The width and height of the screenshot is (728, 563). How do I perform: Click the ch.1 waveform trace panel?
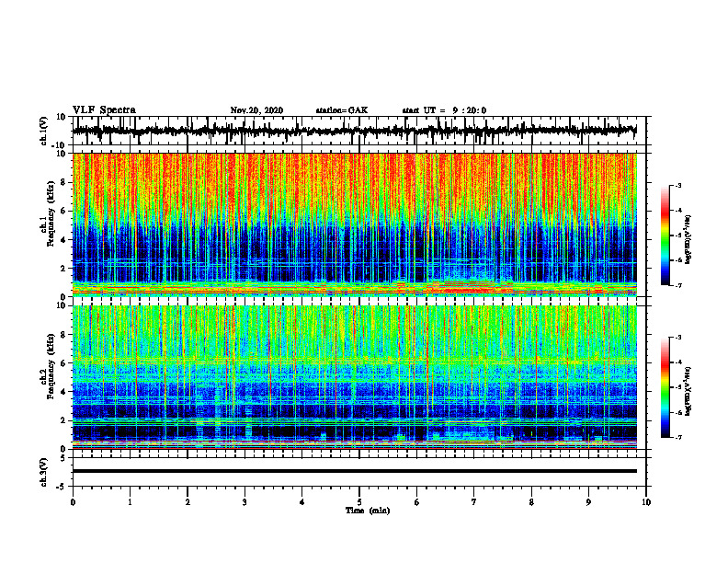358,131
